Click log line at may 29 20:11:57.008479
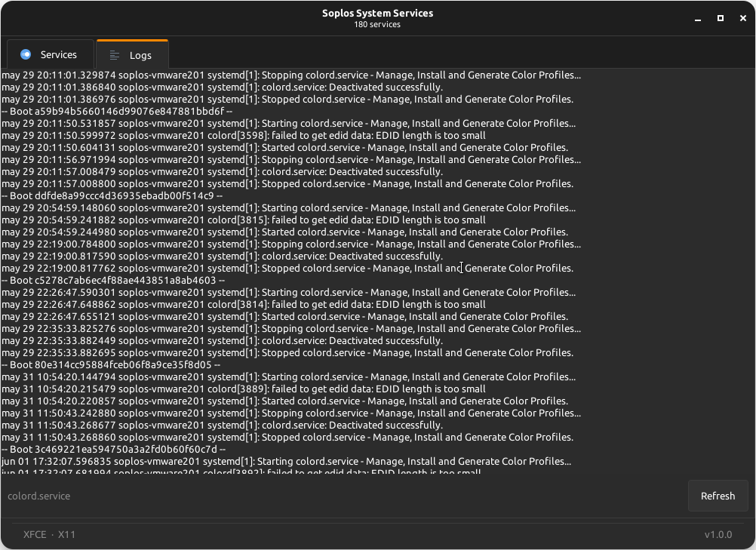 point(223,171)
